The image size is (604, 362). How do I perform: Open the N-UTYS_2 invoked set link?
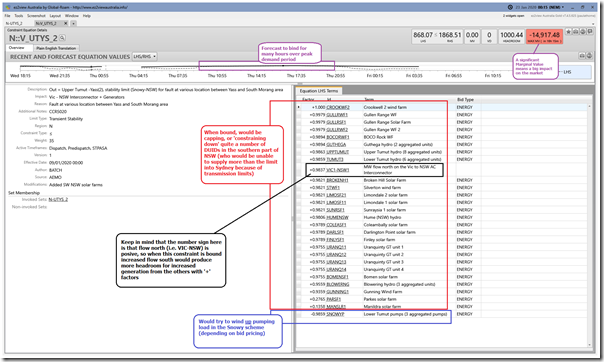58,199
